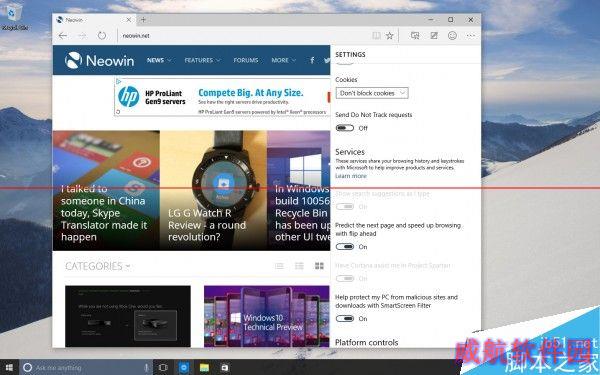Open FORUMS in Neowin navigation

pos(246,60)
